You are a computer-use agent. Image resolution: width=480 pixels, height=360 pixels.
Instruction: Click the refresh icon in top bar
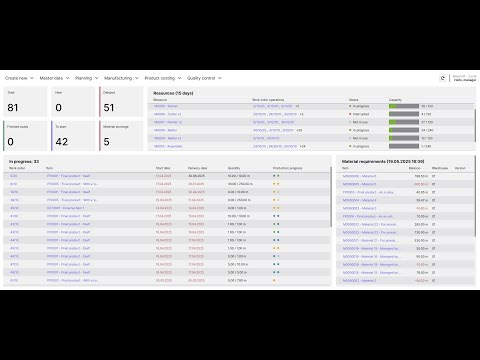tap(443, 78)
